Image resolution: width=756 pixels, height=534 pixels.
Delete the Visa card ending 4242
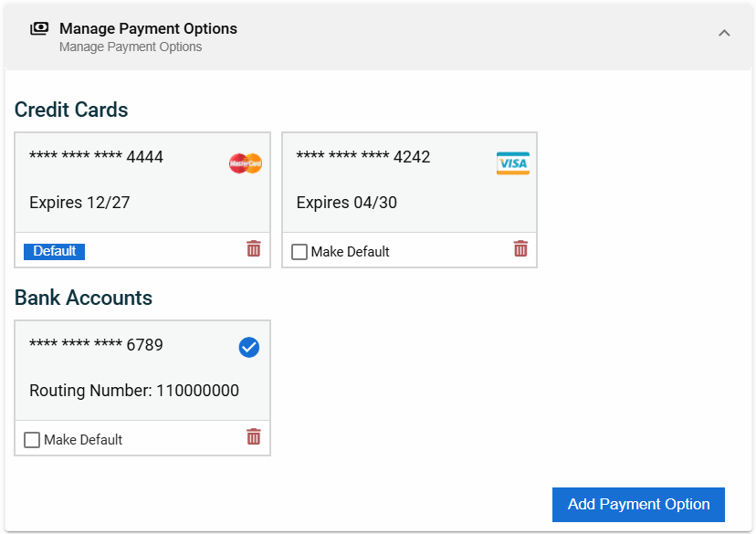tap(520, 248)
